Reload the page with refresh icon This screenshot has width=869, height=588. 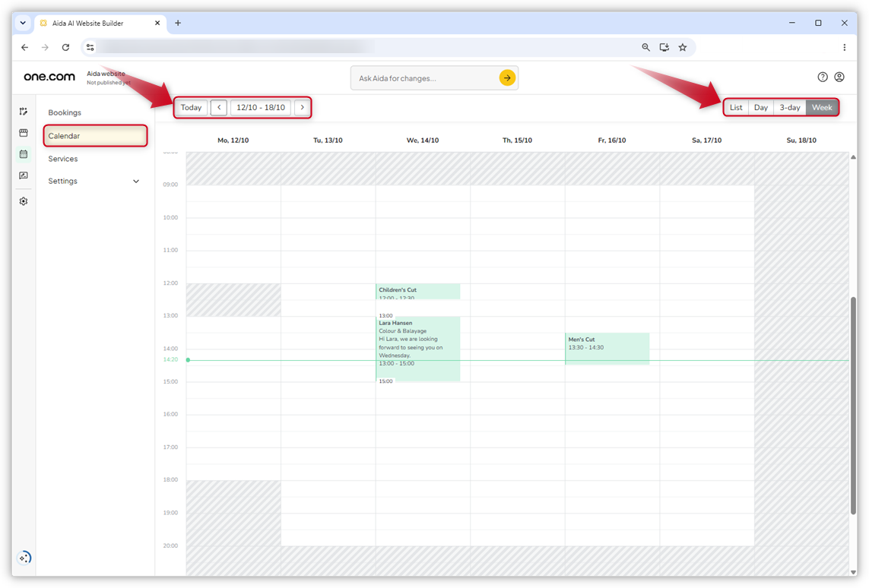65,48
